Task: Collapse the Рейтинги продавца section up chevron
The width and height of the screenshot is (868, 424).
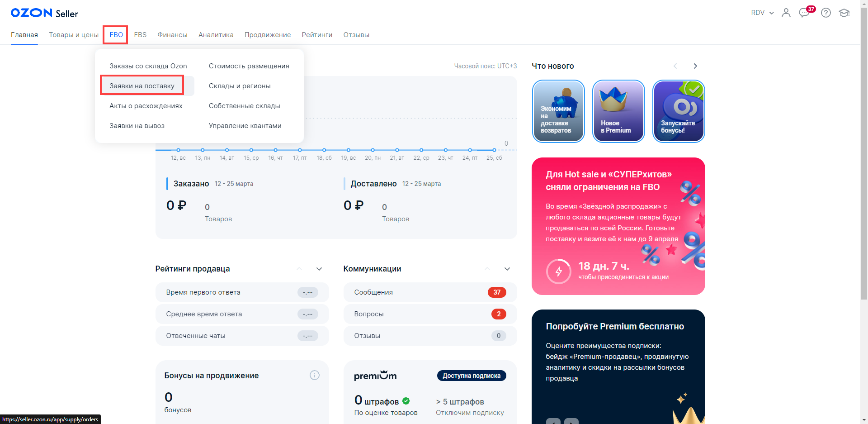Action: tap(299, 269)
